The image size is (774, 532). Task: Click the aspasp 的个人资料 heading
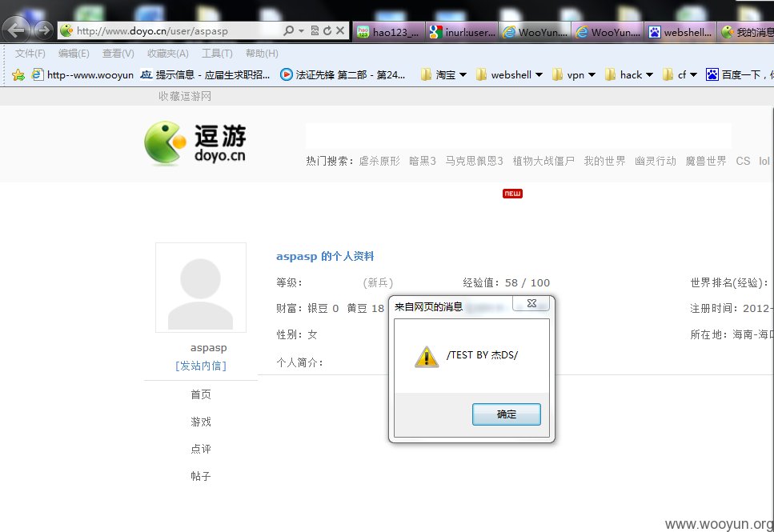[x=325, y=257]
